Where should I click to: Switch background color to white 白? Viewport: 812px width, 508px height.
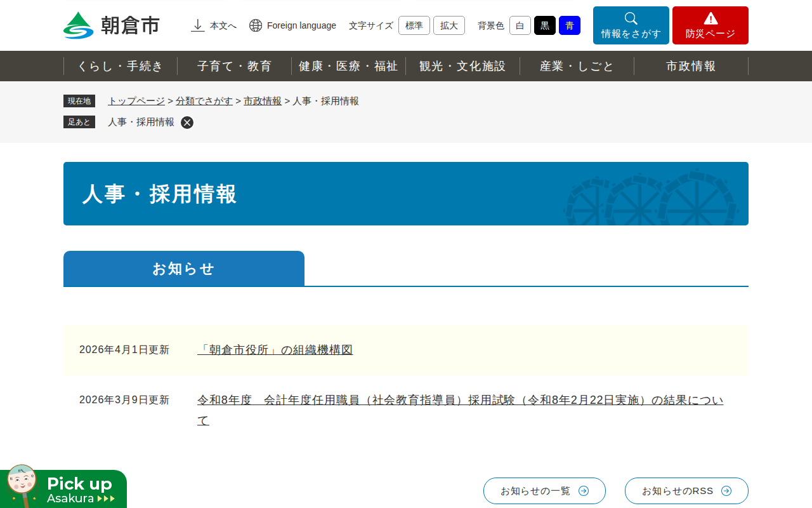520,25
